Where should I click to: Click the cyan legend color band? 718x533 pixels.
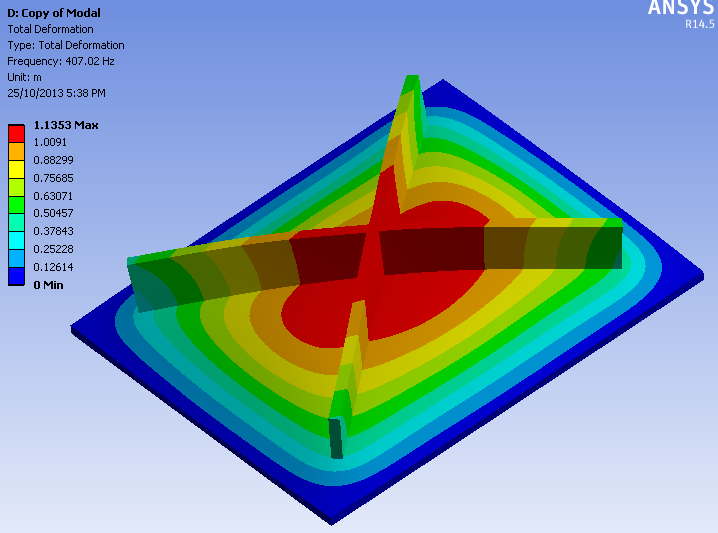pyautogui.click(x=17, y=241)
